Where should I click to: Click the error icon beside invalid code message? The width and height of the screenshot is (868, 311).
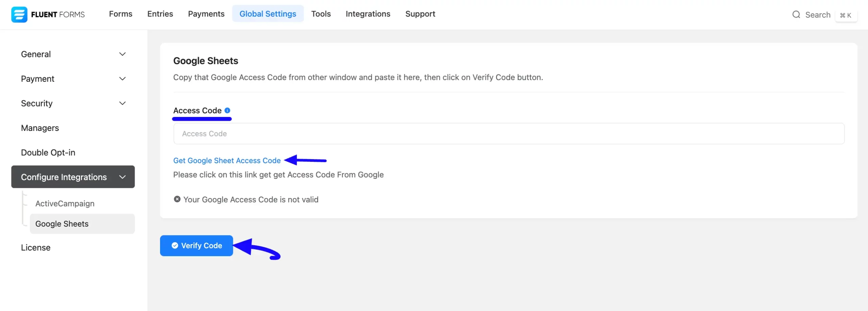(177, 199)
